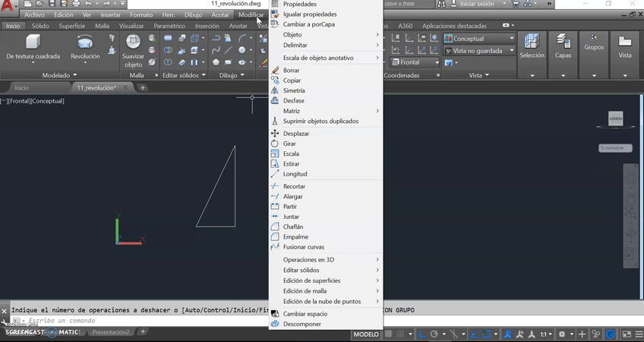Select the Recortar trim command
Image resolution: width=644 pixels, height=342 pixels.
click(x=294, y=186)
